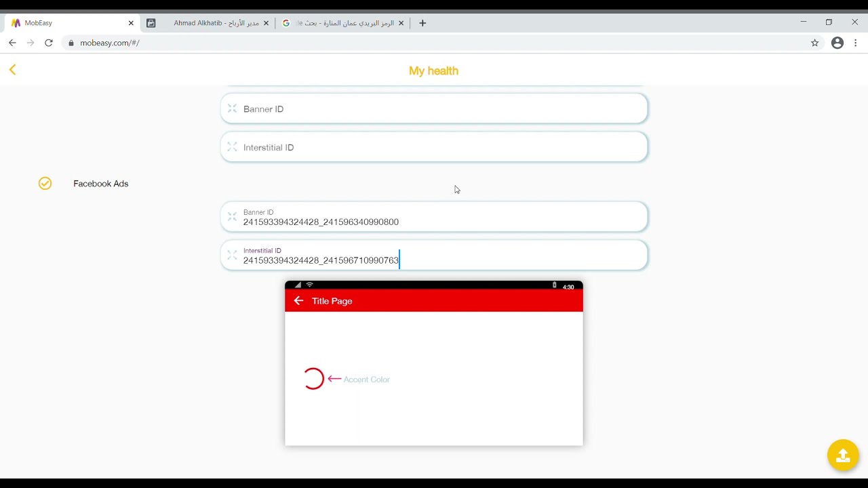The height and width of the screenshot is (488, 868).
Task: Close the Google search tab
Action: [401, 23]
